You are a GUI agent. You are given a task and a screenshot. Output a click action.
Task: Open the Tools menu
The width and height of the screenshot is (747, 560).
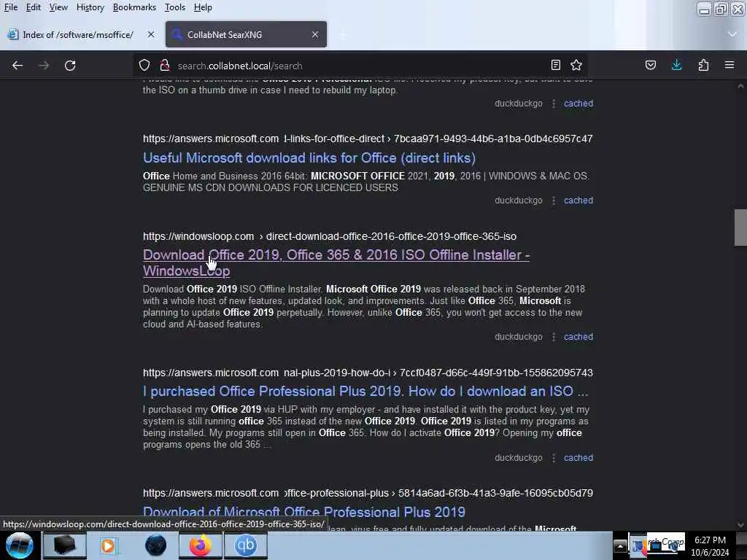175,7
